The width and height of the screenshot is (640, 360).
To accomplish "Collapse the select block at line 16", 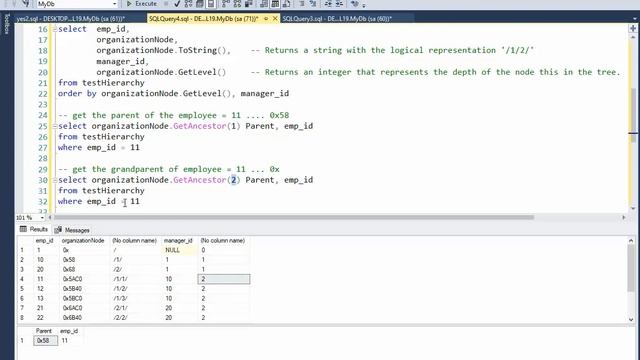I will coord(54,29).
